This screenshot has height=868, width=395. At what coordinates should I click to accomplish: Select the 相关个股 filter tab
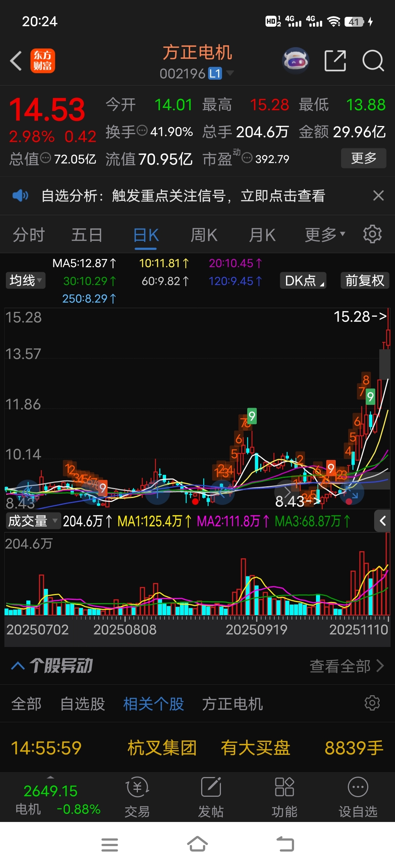(x=154, y=704)
